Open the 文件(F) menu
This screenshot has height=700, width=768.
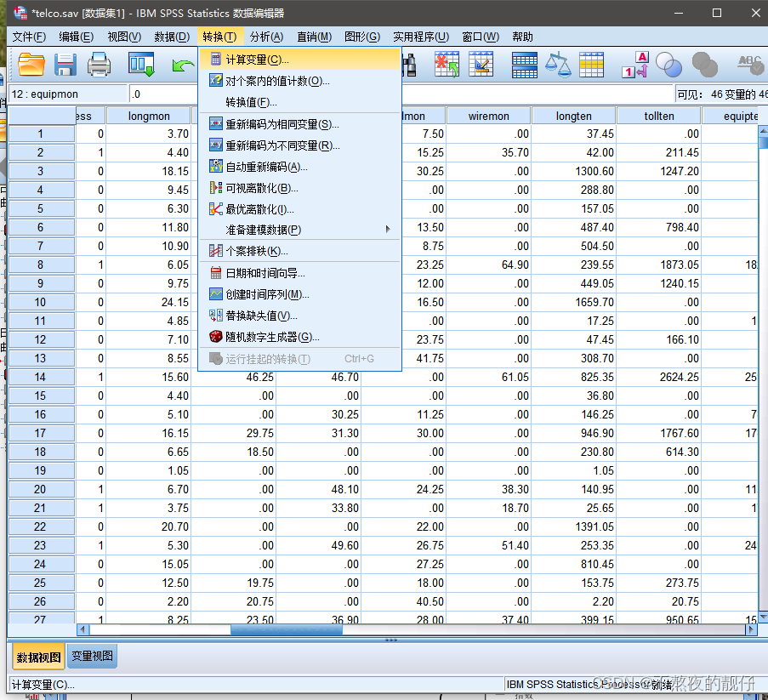[x=29, y=37]
